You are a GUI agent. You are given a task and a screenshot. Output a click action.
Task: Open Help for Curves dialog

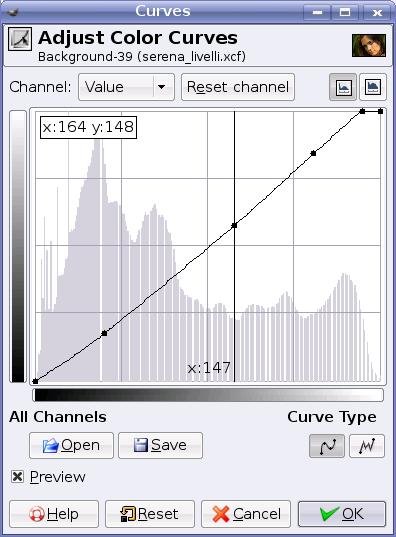pos(54,514)
